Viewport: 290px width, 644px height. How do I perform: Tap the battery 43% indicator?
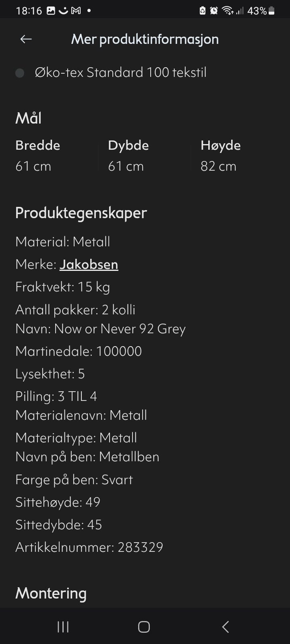point(261,11)
